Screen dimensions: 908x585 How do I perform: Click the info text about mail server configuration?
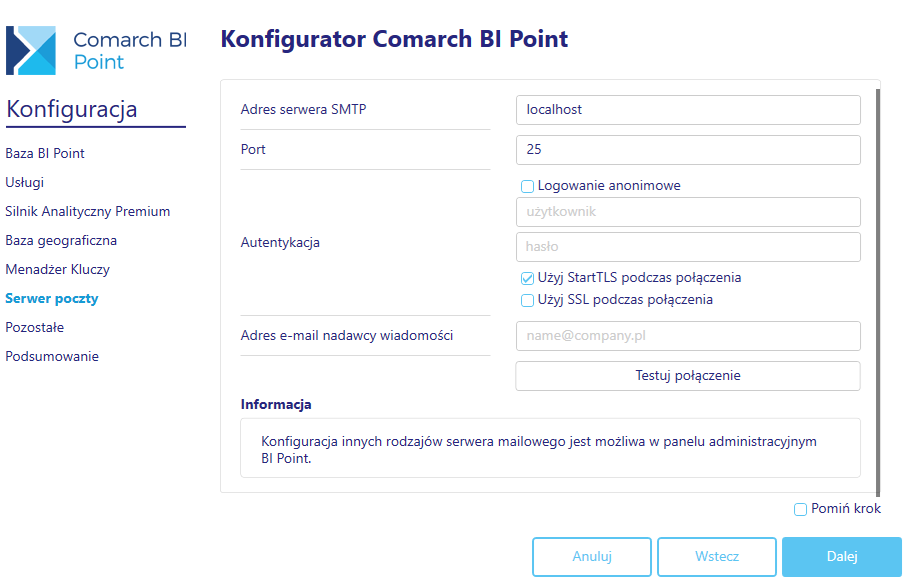tap(539, 449)
